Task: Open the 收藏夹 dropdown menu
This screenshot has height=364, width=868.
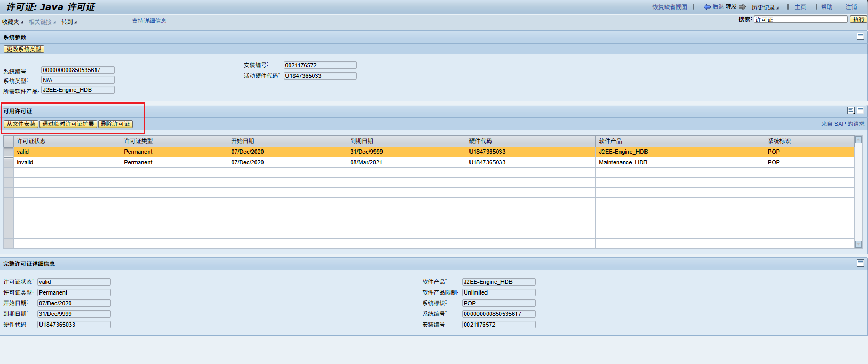Action: coord(12,22)
